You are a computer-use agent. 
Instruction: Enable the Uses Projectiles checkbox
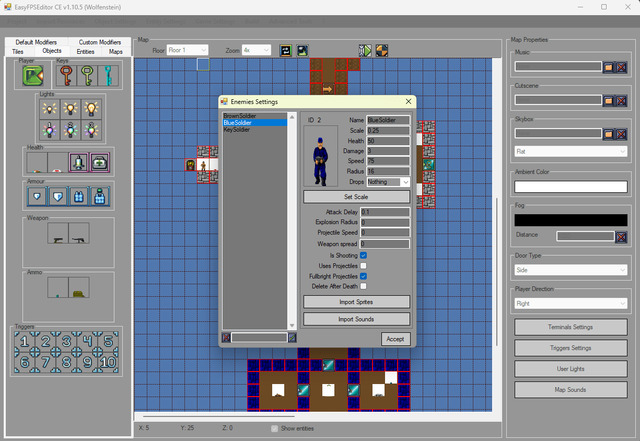(x=363, y=266)
